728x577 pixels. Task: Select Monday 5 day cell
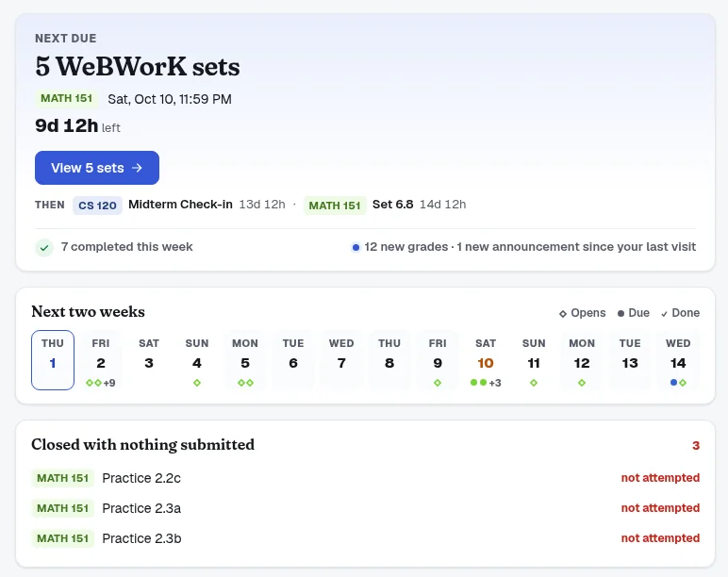(x=245, y=360)
